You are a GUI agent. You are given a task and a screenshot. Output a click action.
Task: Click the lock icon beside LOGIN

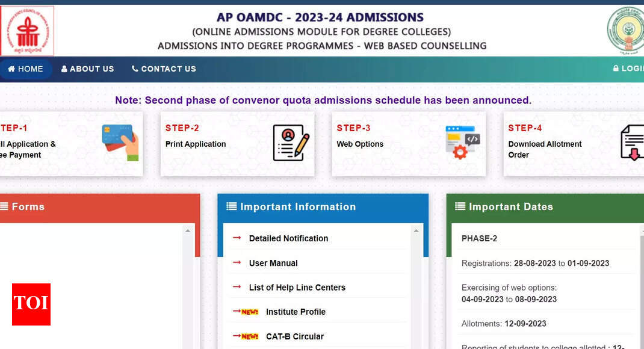[616, 68]
